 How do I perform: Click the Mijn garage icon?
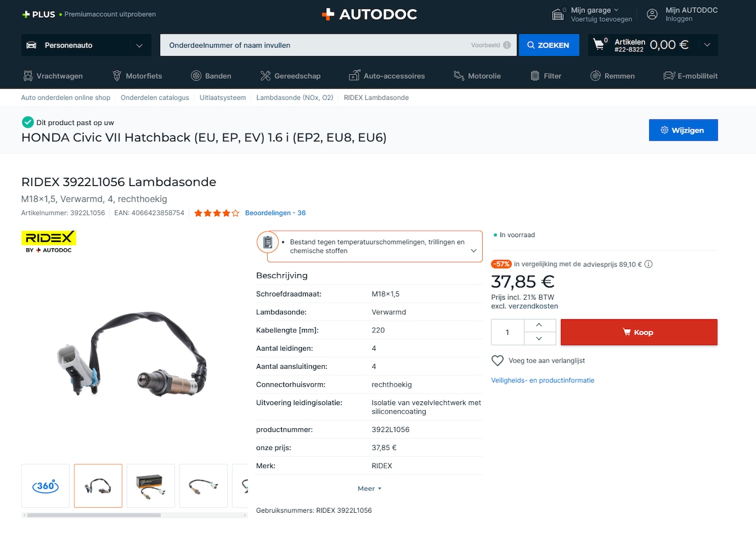tap(558, 14)
